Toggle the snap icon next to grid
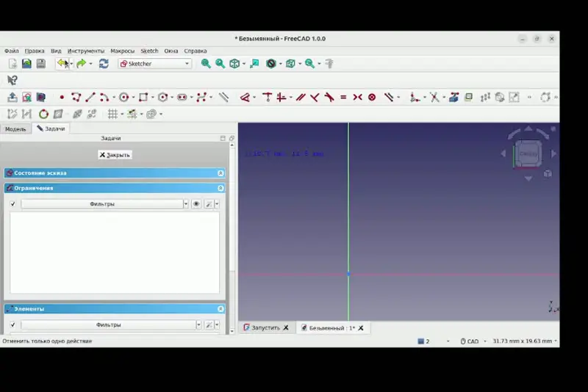 [x=132, y=114]
